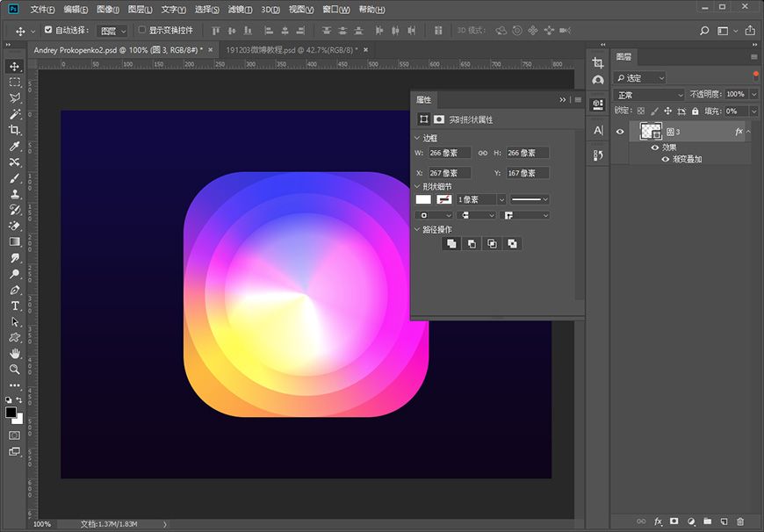This screenshot has height=532, width=764.
Task: Delete layer with trash icon
Action: [x=740, y=521]
